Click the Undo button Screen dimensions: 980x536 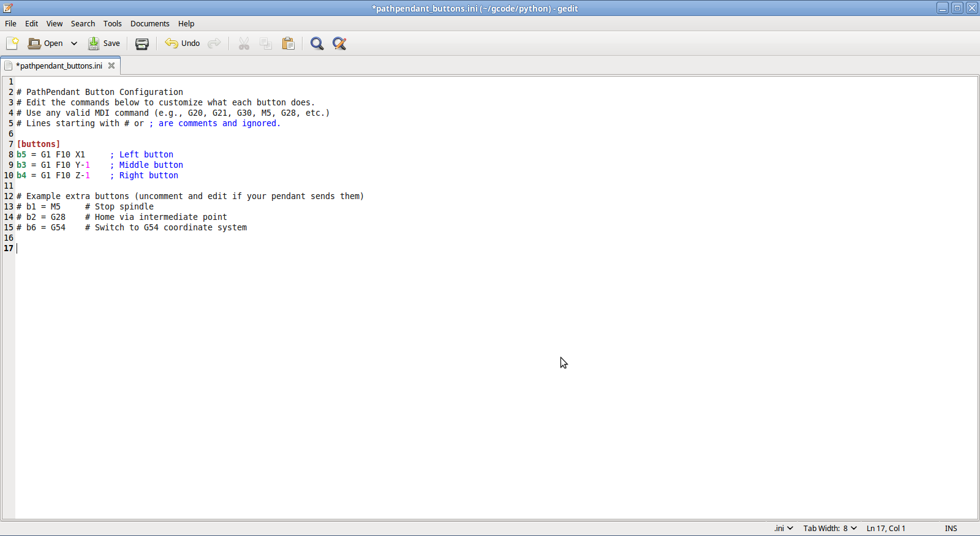click(x=183, y=43)
